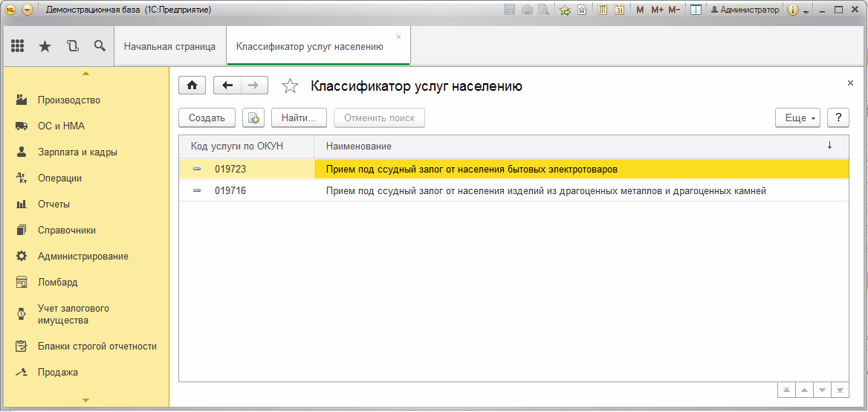Click the M+ memory add button

click(657, 10)
